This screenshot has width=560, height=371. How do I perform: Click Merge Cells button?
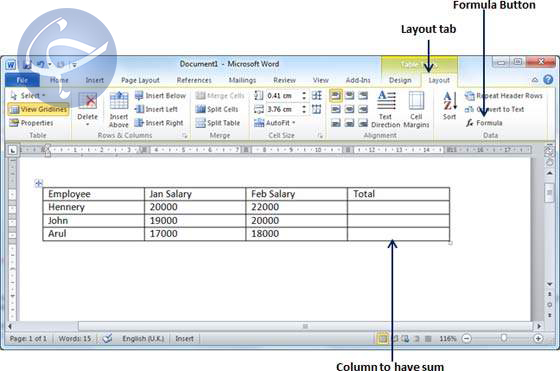(220, 96)
